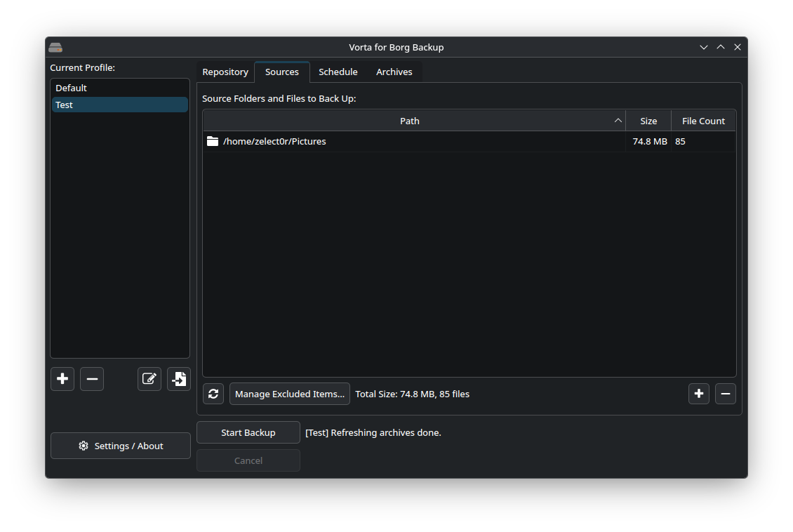Add a new source folder
Viewport: 793px width, 532px height.
point(699,394)
